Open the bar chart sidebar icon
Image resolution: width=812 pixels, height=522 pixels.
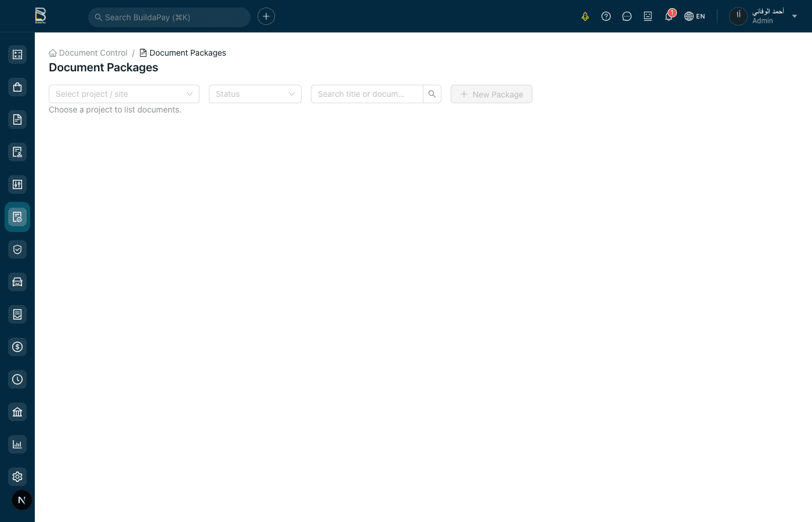click(x=17, y=444)
